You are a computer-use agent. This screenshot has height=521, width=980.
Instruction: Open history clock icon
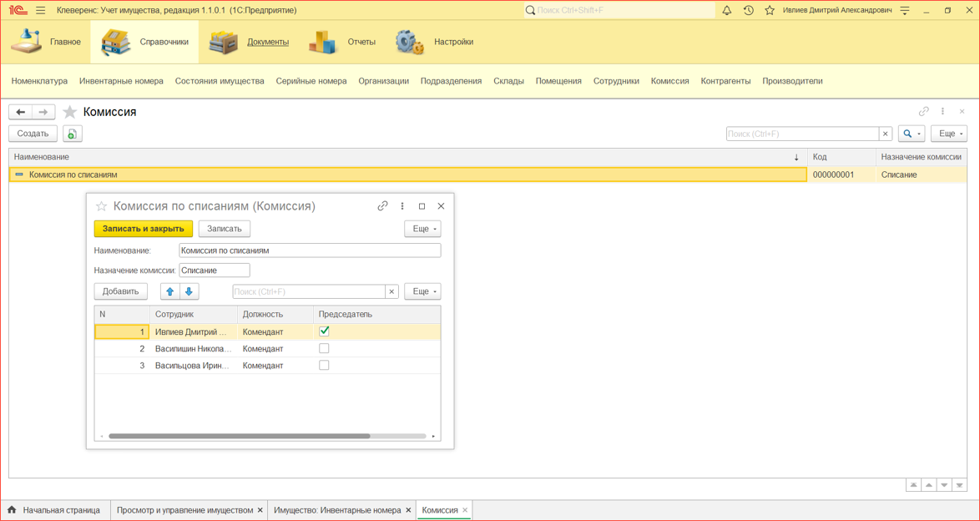click(x=748, y=11)
